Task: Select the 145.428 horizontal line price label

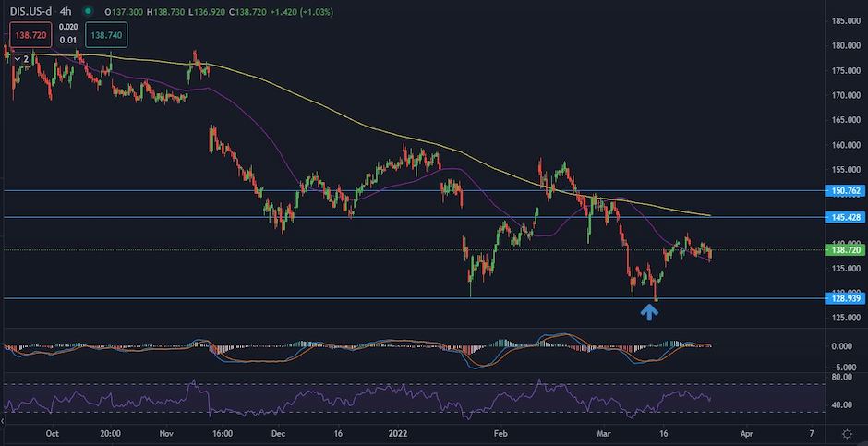Action: (844, 217)
